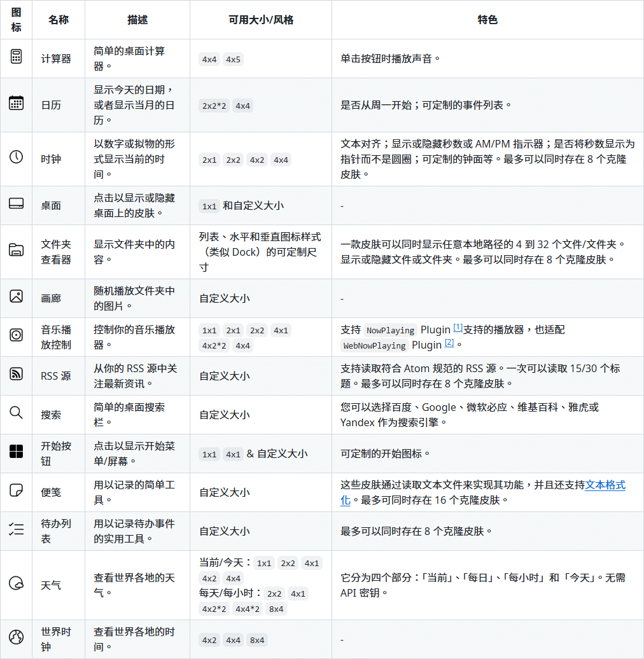Open footnote reference [1] after NowPlaying Plugin

(458, 328)
